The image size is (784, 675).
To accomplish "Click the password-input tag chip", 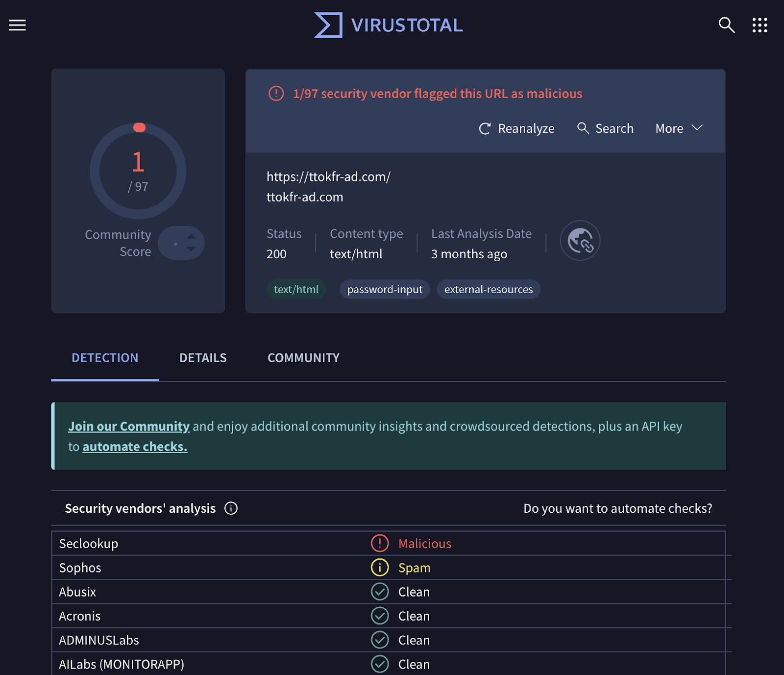I will click(x=385, y=289).
